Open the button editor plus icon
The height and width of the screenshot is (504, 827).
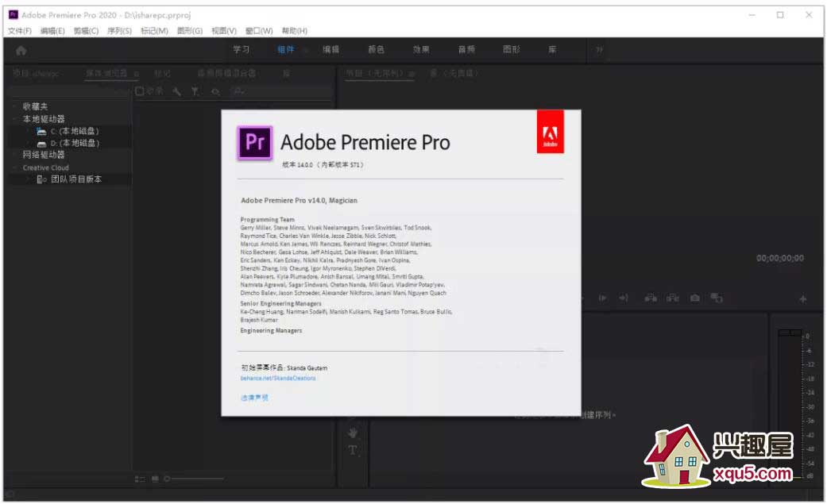(802, 299)
